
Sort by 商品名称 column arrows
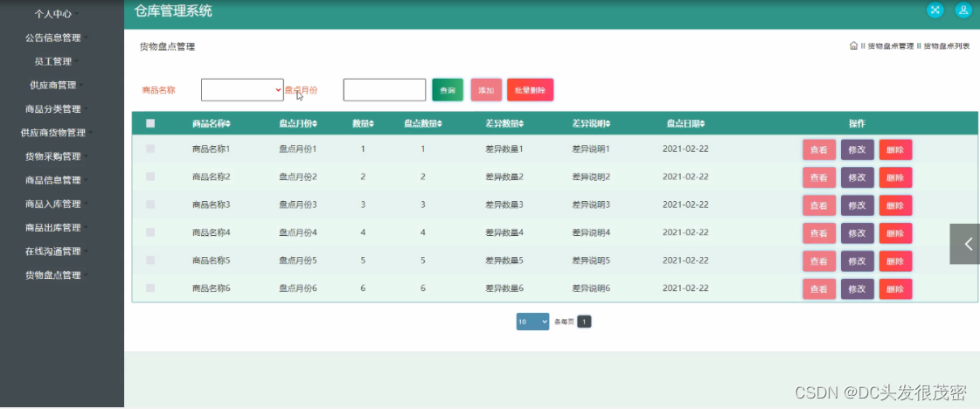pyautogui.click(x=228, y=123)
